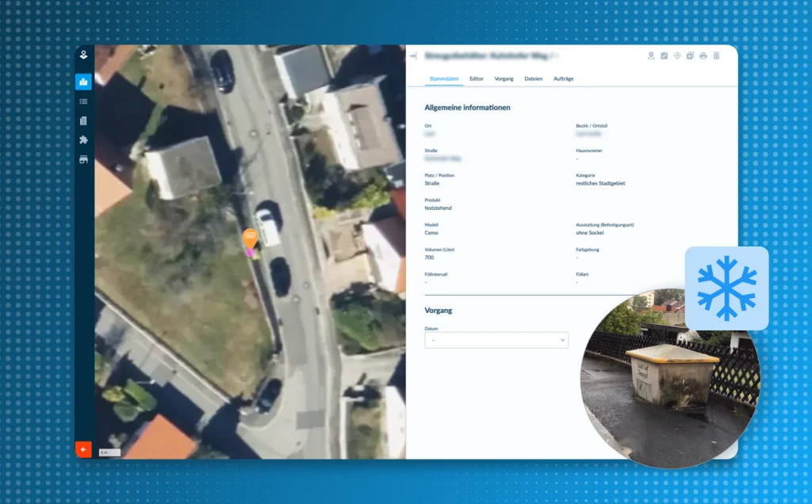Screen dimensions: 812x504
Task: Open the list view sidebar icon
Action: tap(83, 101)
